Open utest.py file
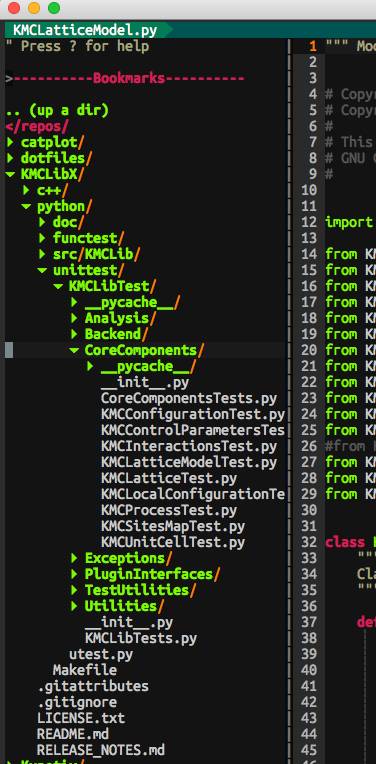376x764 pixels. pyautogui.click(x=101, y=654)
